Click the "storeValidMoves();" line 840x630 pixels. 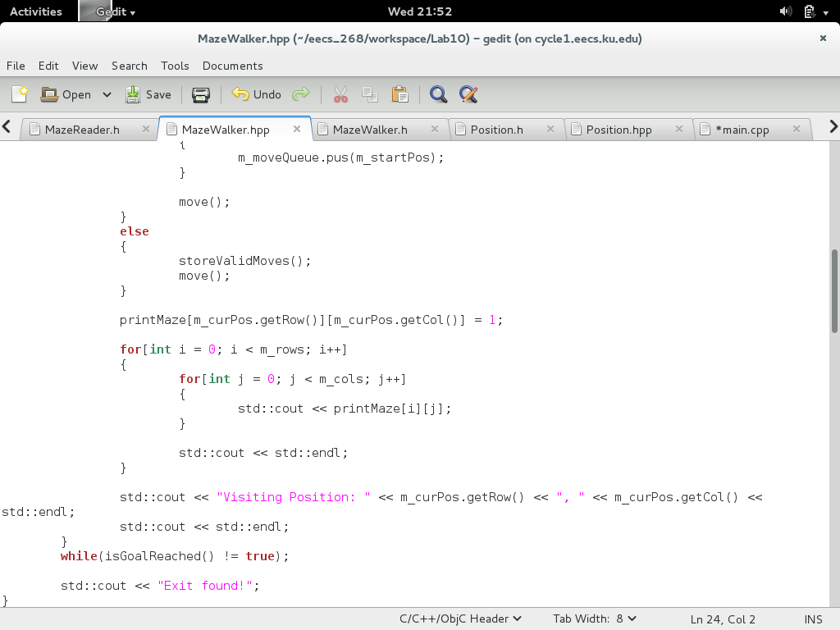pos(244,261)
